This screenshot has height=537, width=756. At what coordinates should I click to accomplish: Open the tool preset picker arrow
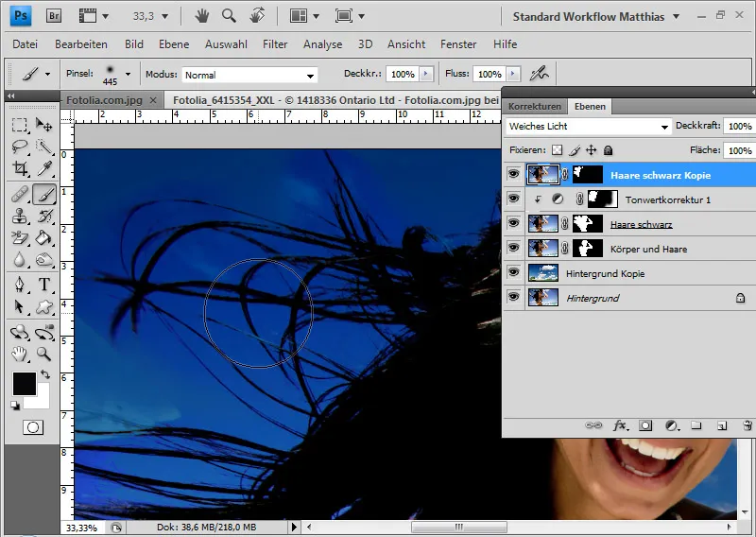click(47, 75)
